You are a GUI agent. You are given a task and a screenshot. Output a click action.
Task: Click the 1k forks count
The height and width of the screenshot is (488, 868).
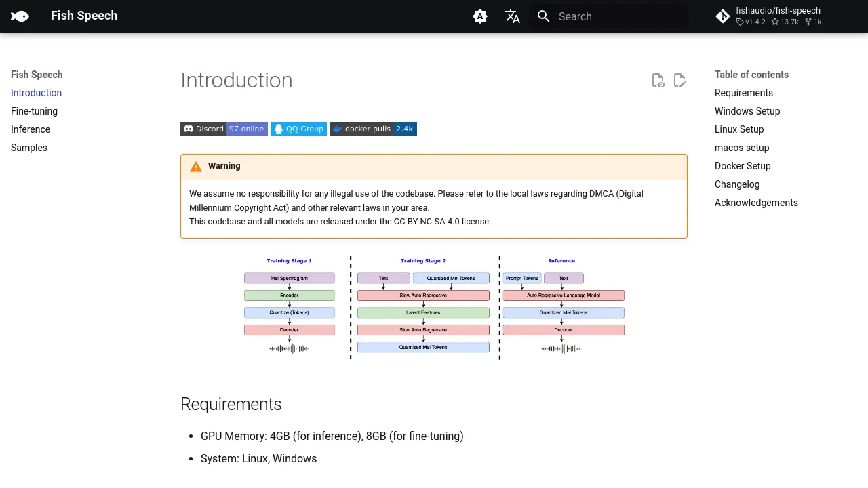click(813, 22)
